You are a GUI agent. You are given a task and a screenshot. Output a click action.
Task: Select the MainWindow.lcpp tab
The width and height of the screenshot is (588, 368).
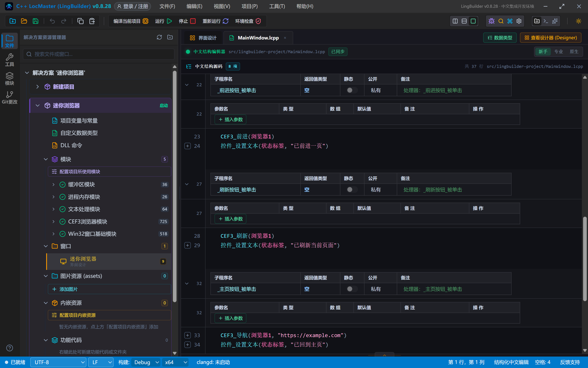(258, 38)
